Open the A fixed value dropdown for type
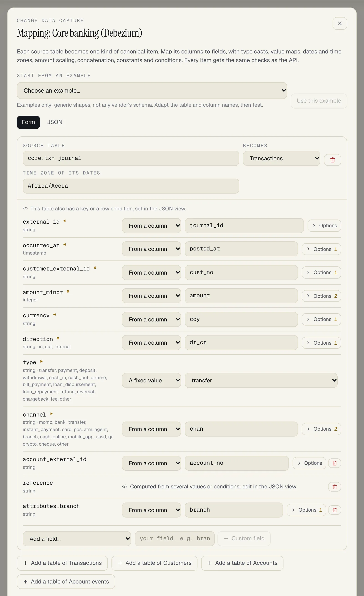The width and height of the screenshot is (364, 596). 152,380
